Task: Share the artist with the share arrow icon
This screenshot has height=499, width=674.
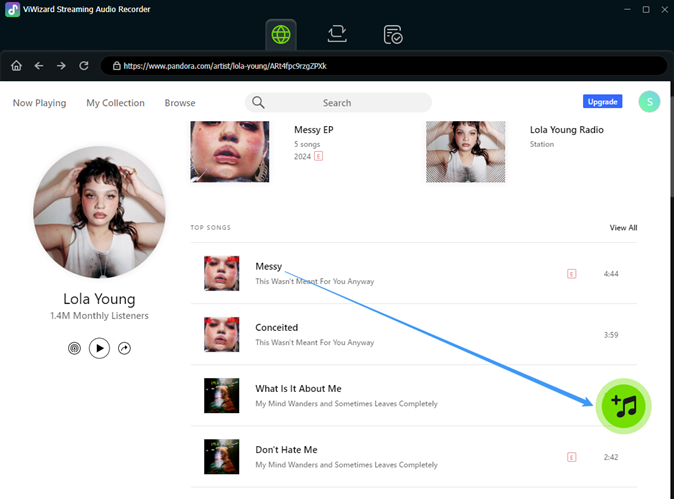Action: [x=124, y=348]
